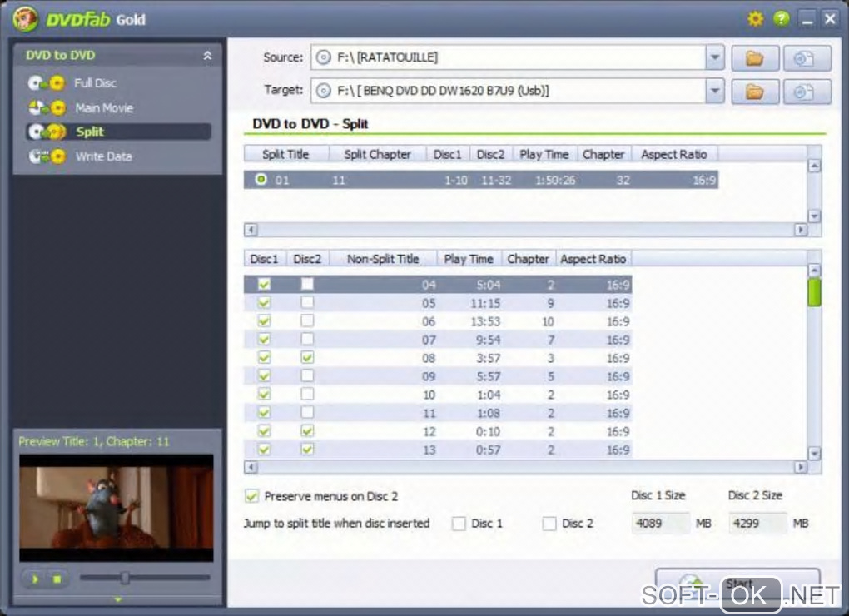
Task: Click right arrow of non-split horizontal scrollbar
Action: 800,467
